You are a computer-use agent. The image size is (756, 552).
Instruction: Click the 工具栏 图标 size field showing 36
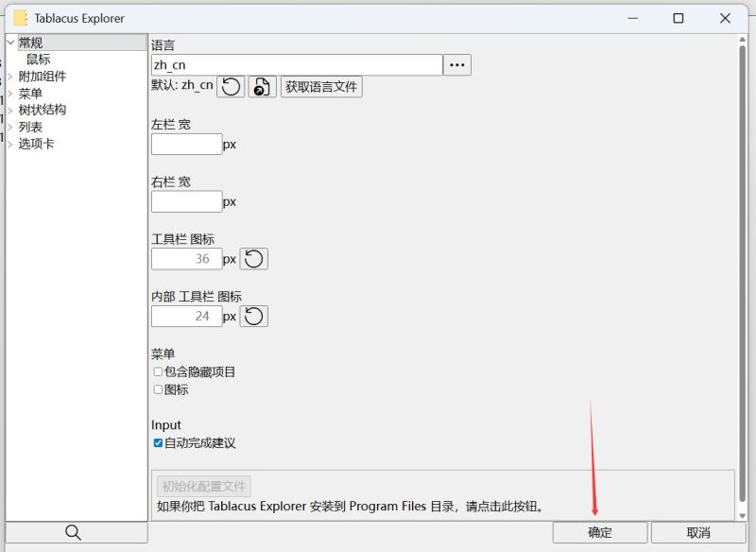186,259
